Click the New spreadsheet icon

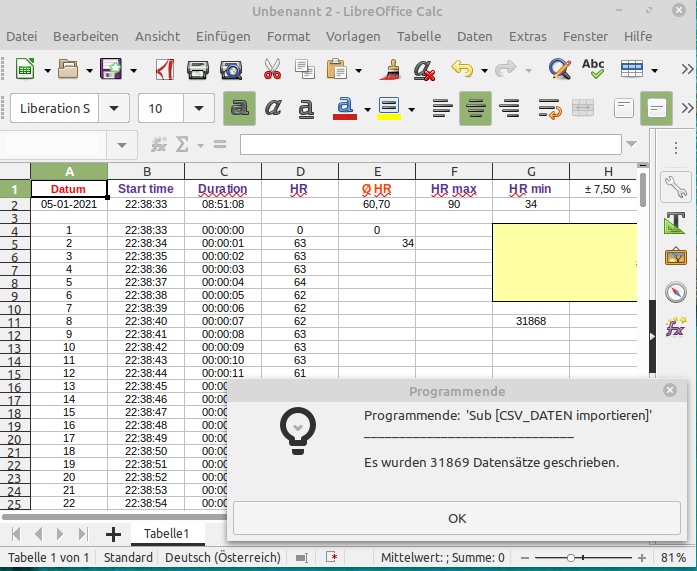click(x=25, y=69)
